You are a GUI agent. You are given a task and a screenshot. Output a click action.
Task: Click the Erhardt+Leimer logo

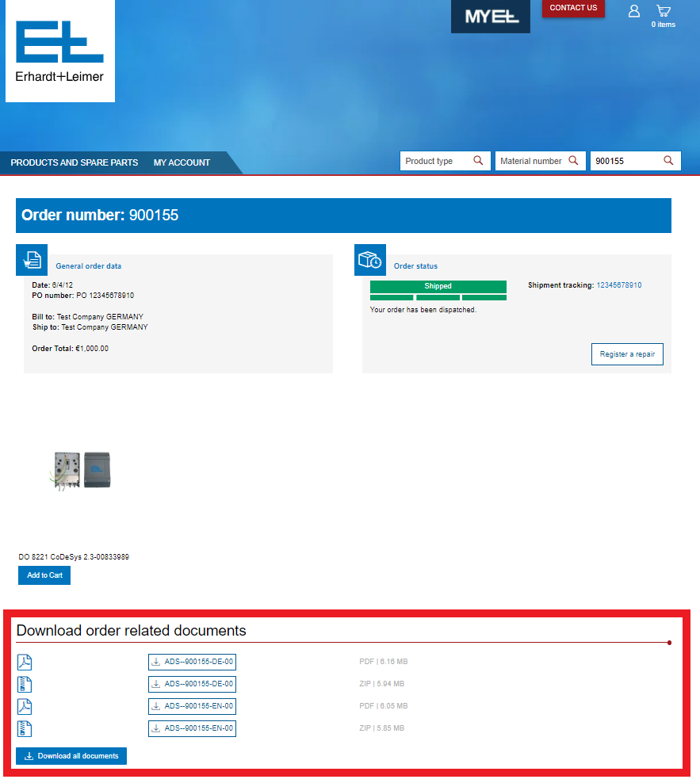pyautogui.click(x=59, y=51)
